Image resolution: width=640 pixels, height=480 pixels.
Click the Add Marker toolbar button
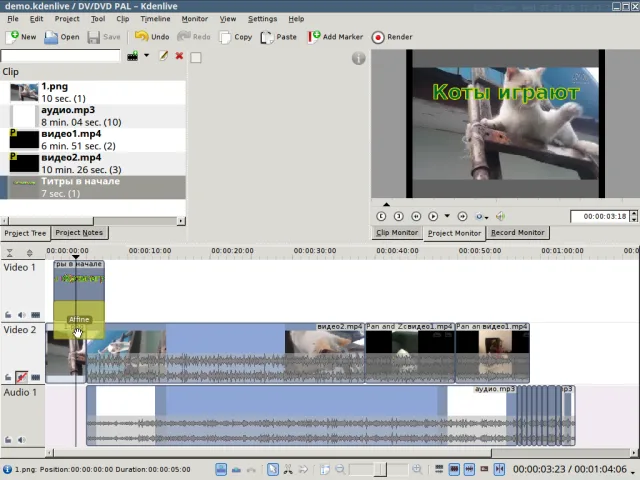(x=335, y=37)
